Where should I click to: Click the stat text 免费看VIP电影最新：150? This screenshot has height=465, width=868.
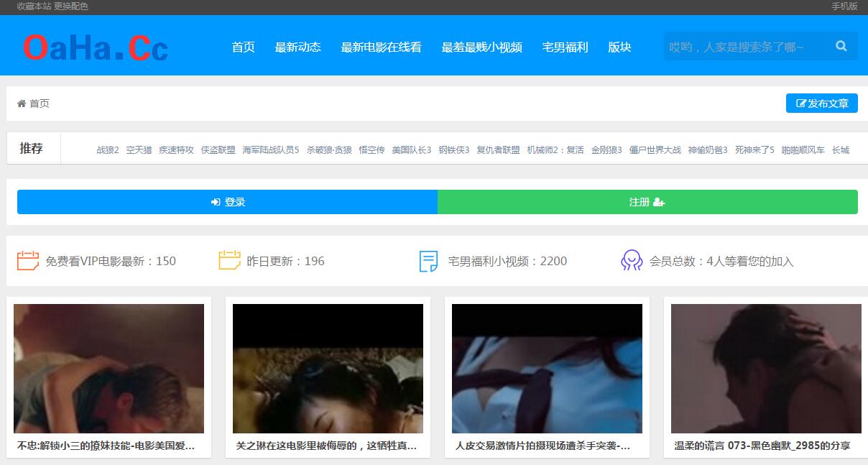[x=111, y=261]
